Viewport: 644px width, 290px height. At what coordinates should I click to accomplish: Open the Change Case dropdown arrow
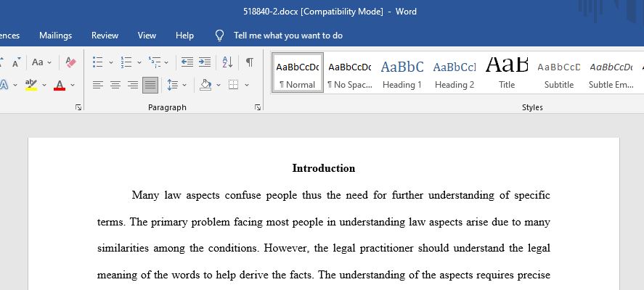point(49,63)
